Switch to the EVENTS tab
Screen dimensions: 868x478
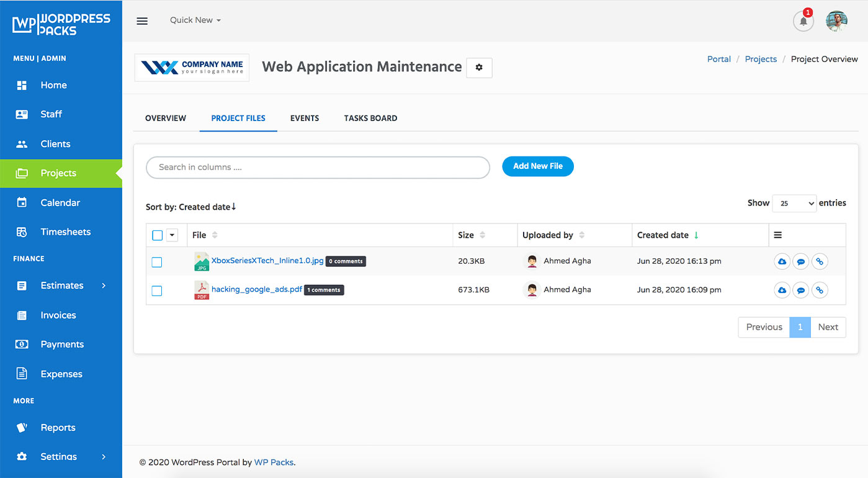tap(305, 118)
